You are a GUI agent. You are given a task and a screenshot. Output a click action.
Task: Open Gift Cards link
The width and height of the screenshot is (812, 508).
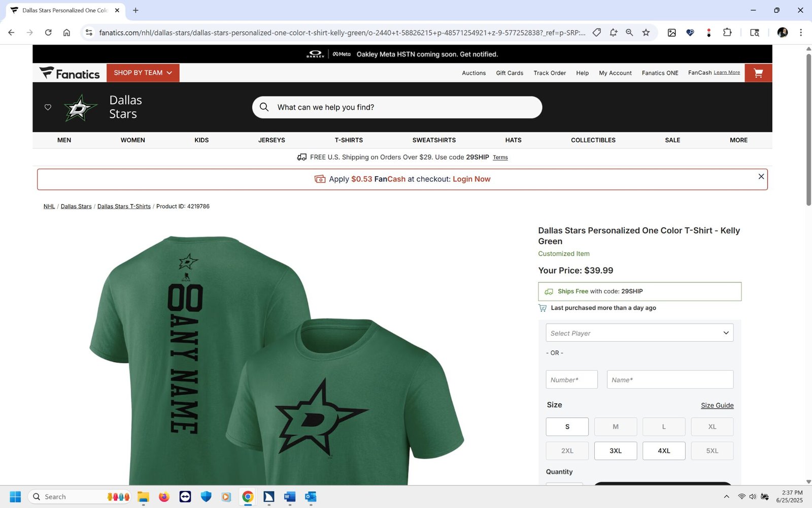[510, 73]
